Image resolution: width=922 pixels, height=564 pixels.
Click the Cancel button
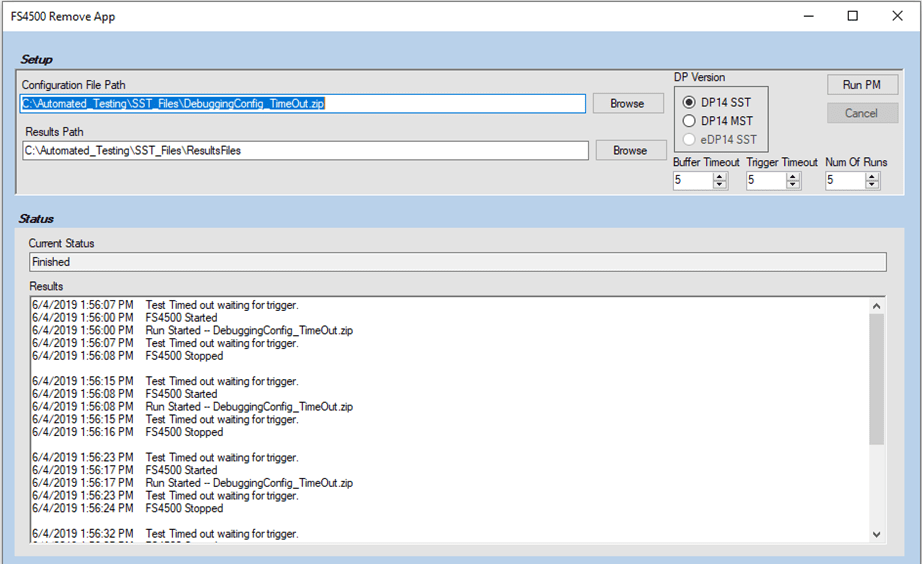point(862,113)
